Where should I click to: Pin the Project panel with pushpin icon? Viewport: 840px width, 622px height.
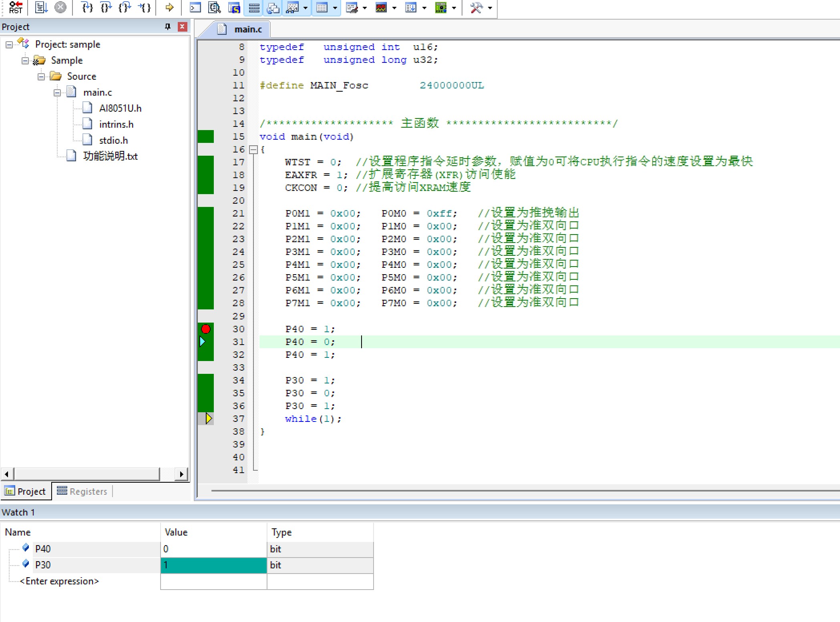[x=168, y=26]
